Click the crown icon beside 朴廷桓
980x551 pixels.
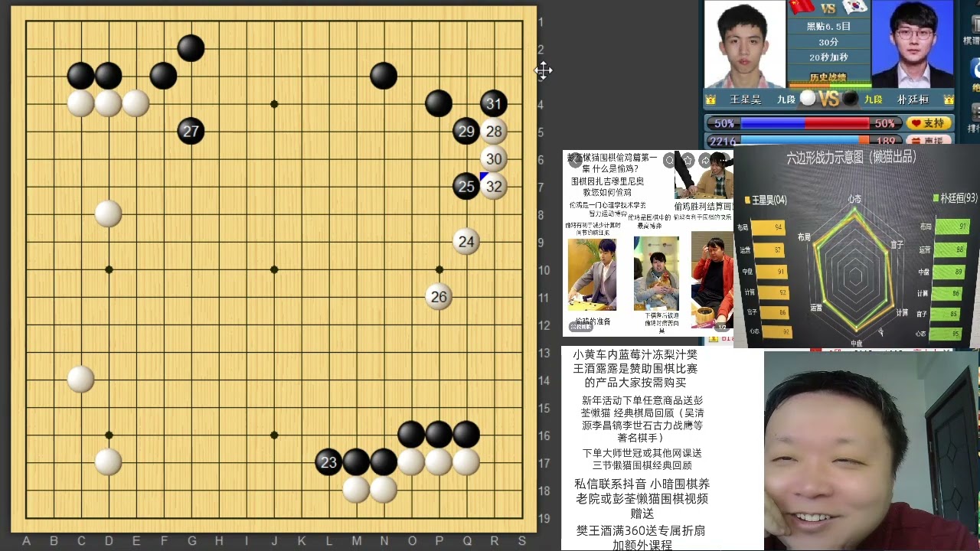[x=949, y=99]
